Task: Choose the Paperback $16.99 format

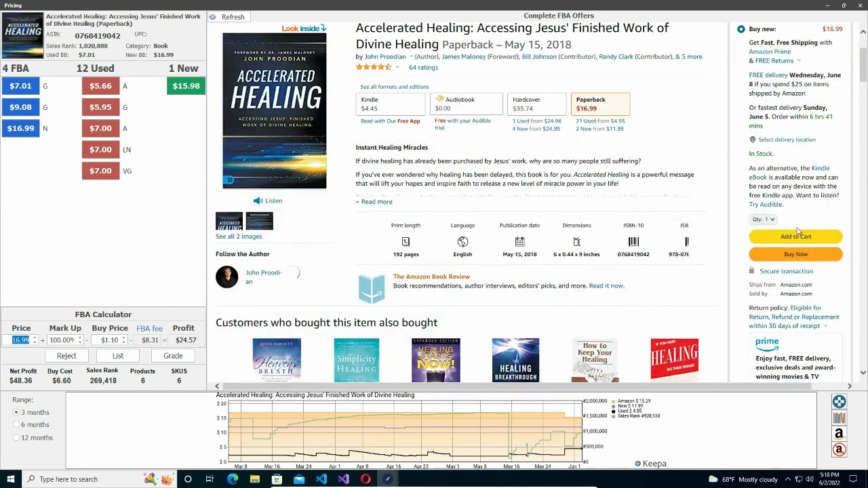Action: 600,104
